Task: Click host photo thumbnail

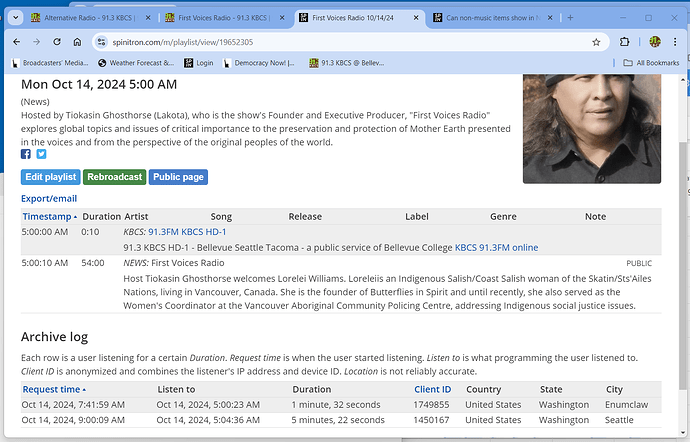Action: (592, 129)
